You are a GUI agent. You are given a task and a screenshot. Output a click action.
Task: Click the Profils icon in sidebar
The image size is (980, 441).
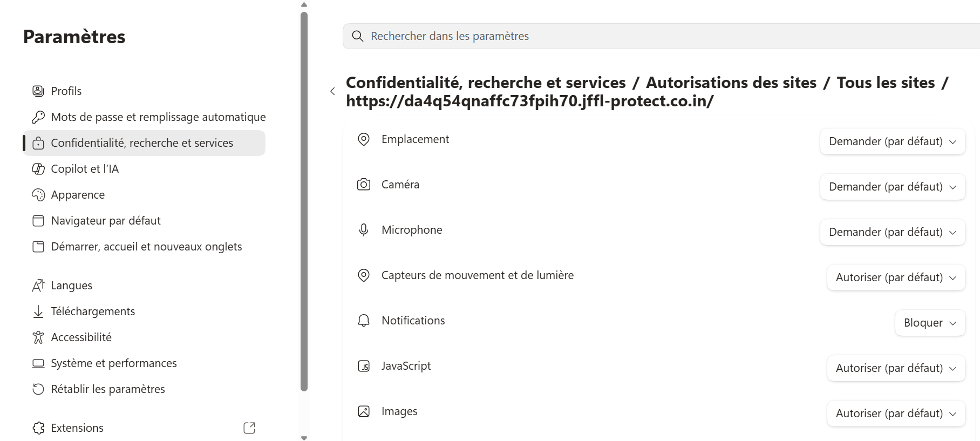click(x=38, y=91)
